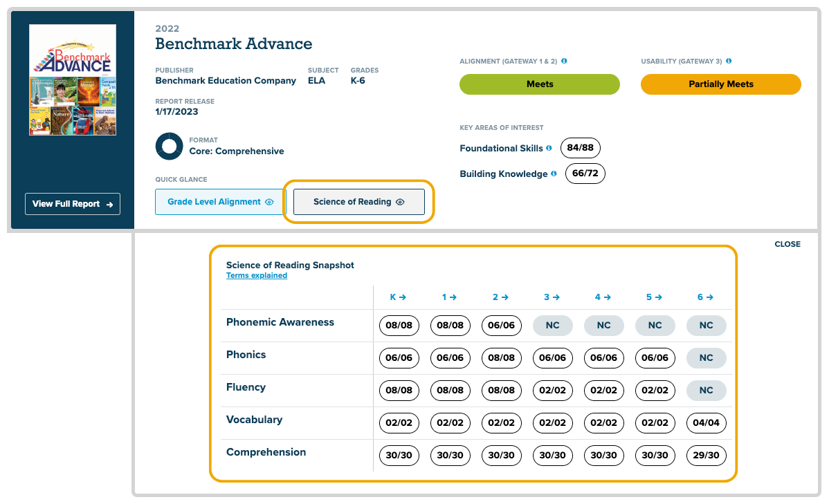Open the Grade 6 report link

pos(705,297)
